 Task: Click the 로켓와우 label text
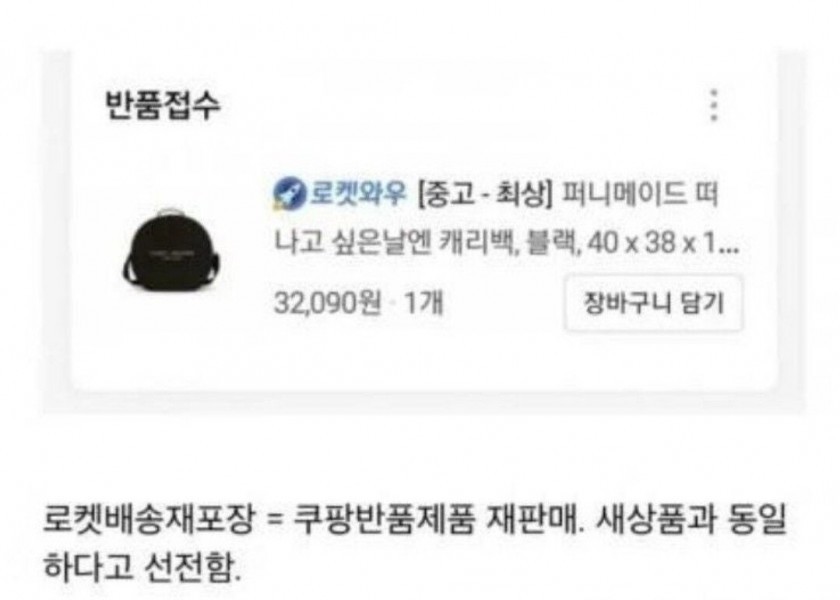click(x=358, y=193)
